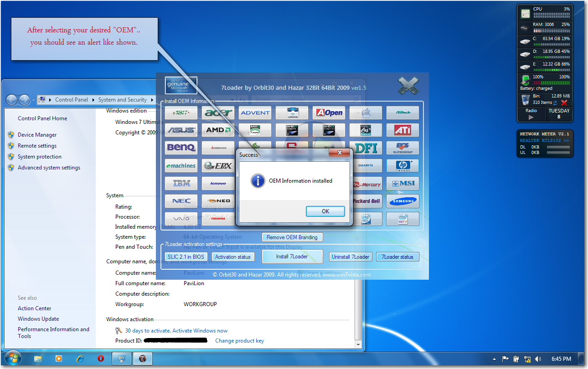588x369 pixels.
Task: Expand the Control Panel breadcrumb arrow
Action: (x=93, y=100)
